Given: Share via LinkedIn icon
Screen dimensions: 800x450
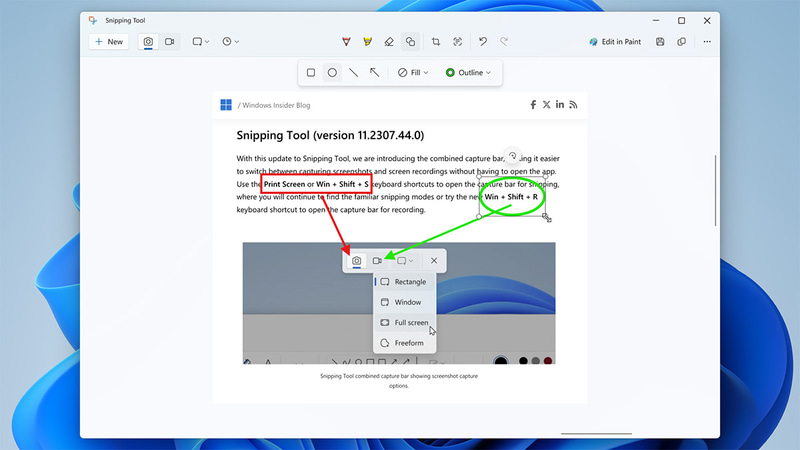Looking at the screenshot, I should tap(560, 105).
